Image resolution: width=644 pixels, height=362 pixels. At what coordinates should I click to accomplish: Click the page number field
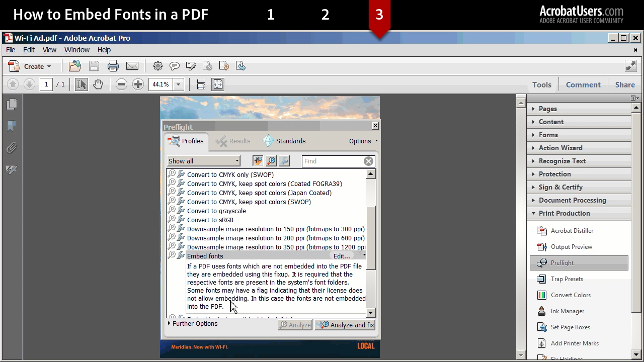[46, 84]
